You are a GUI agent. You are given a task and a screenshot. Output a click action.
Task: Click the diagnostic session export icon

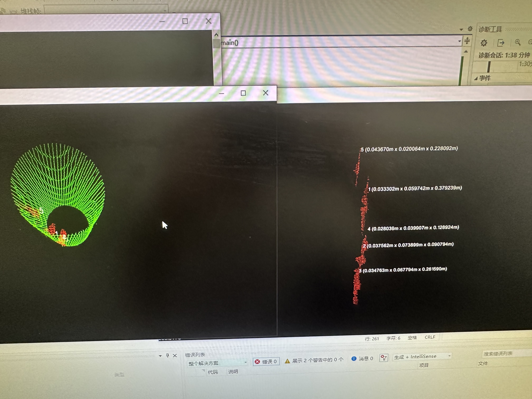(501, 43)
